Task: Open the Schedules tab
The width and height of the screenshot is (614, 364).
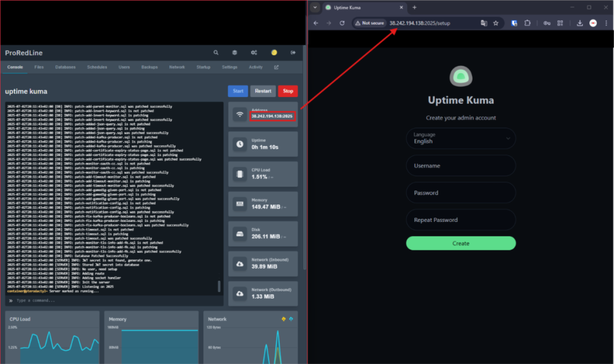Action: point(97,67)
